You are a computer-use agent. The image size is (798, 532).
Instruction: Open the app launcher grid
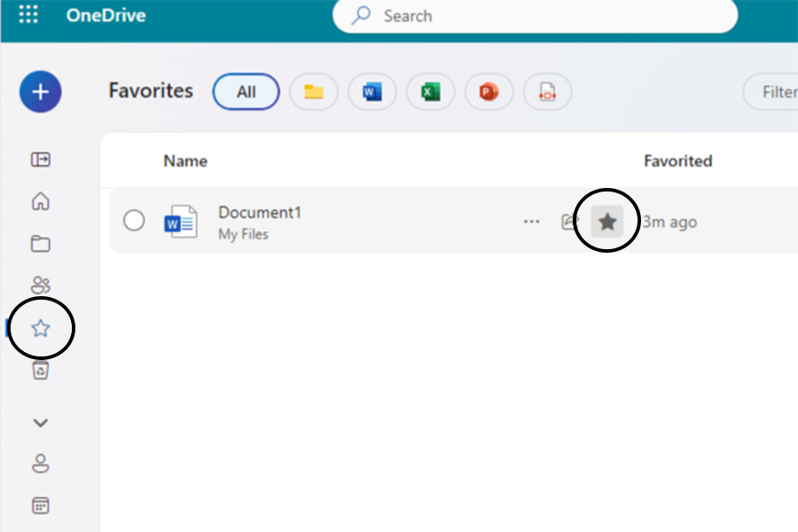pos(28,14)
